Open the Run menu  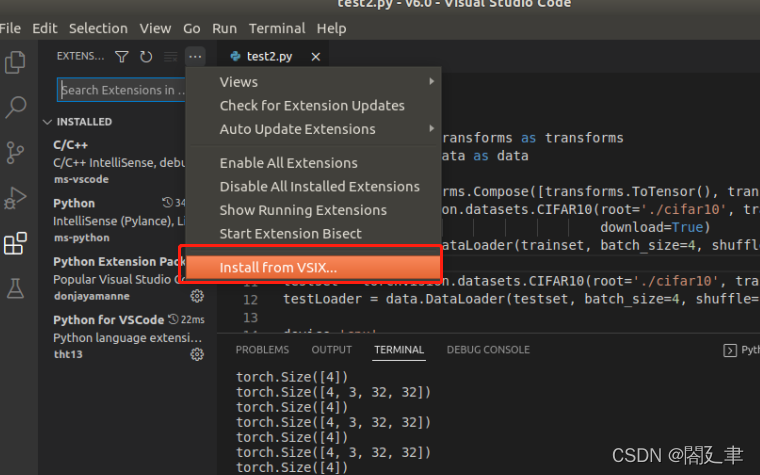click(x=224, y=29)
